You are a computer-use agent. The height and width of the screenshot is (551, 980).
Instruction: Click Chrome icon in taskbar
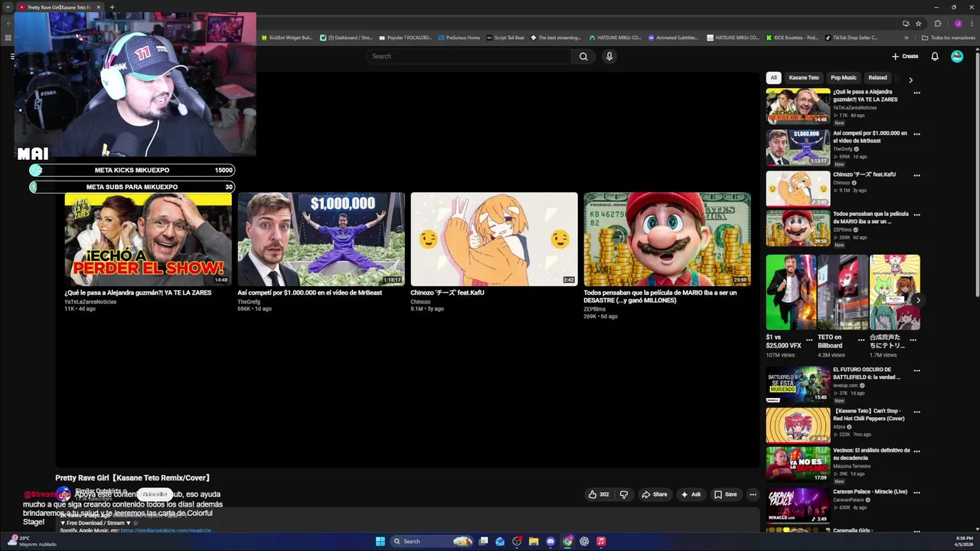[x=567, y=541]
